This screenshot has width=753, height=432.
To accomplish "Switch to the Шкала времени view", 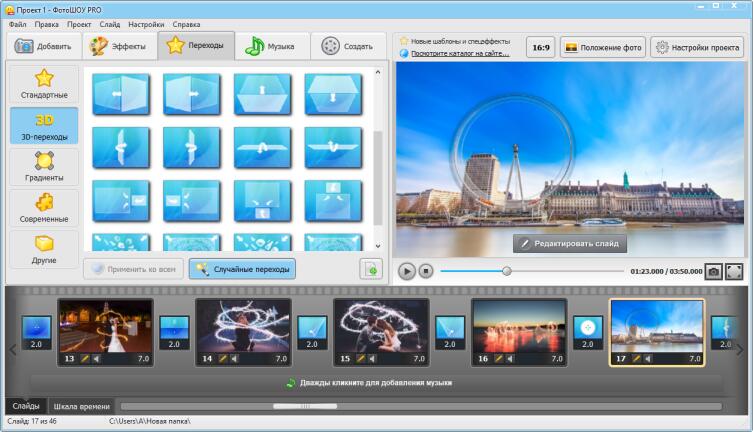I will coord(79,406).
